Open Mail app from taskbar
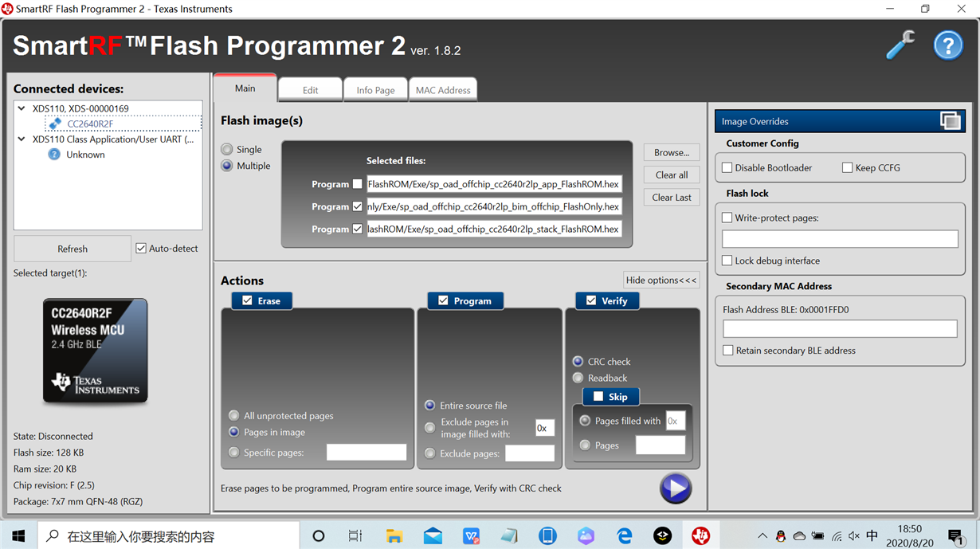Image resolution: width=980 pixels, height=549 pixels. (x=433, y=536)
